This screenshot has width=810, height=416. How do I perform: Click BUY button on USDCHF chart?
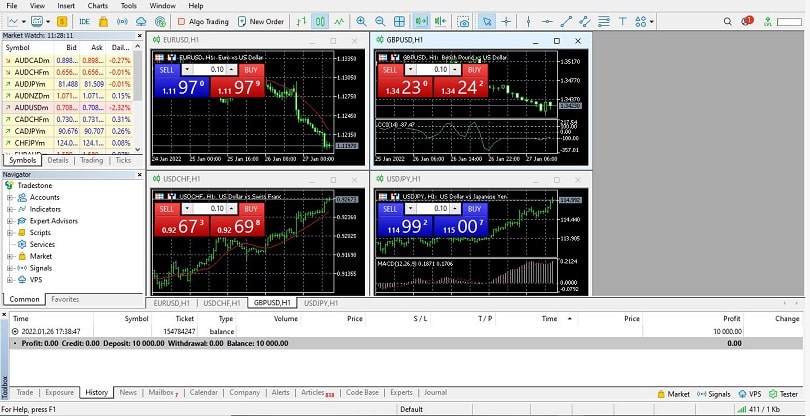(x=251, y=209)
